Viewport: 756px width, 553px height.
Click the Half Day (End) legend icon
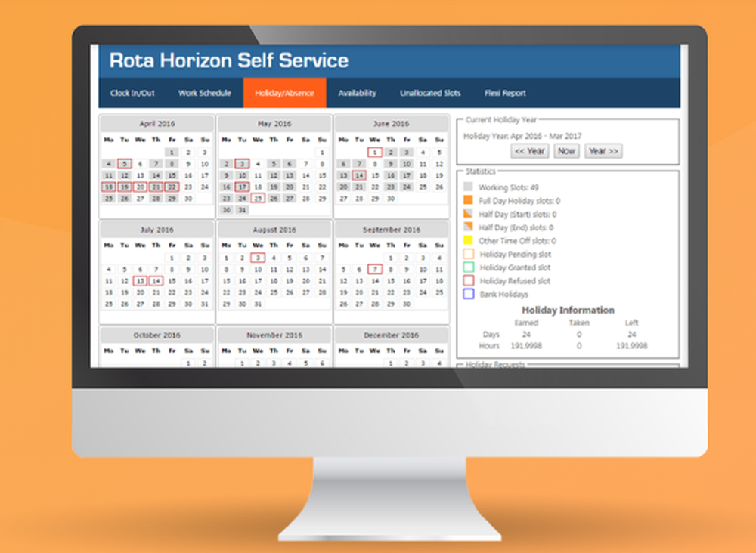point(468,227)
